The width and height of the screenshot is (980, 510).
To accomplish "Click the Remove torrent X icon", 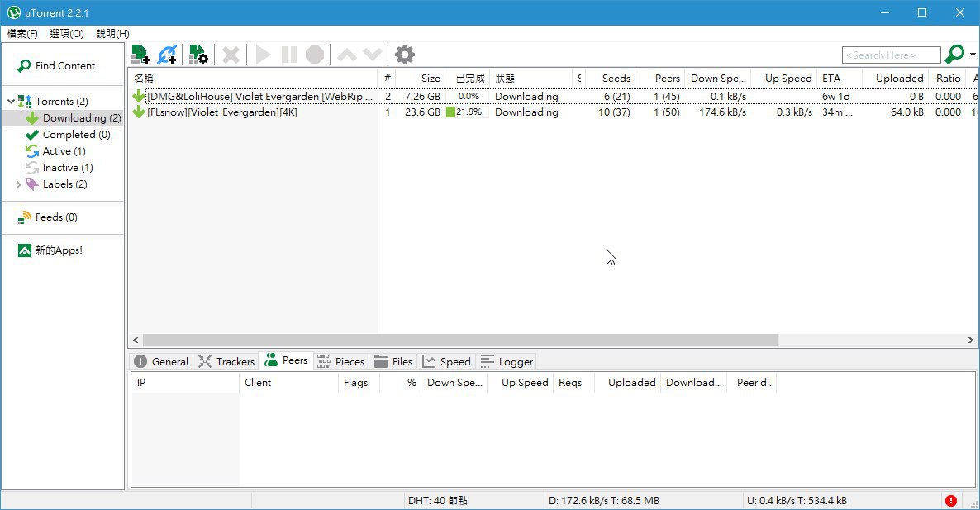I will pyautogui.click(x=231, y=55).
